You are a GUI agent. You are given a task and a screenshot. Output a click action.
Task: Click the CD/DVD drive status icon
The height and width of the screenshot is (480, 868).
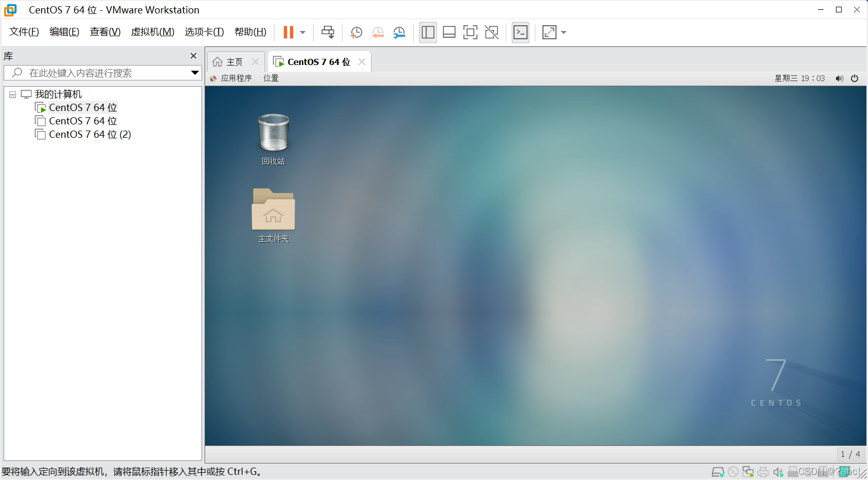click(x=733, y=472)
